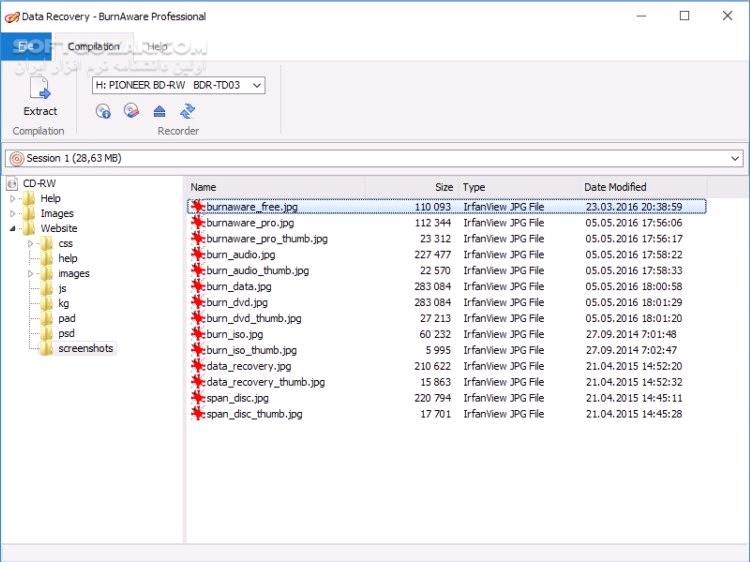Viewport: 750px width, 562px height.
Task: Collapse the Website folder node
Action: click(x=12, y=229)
